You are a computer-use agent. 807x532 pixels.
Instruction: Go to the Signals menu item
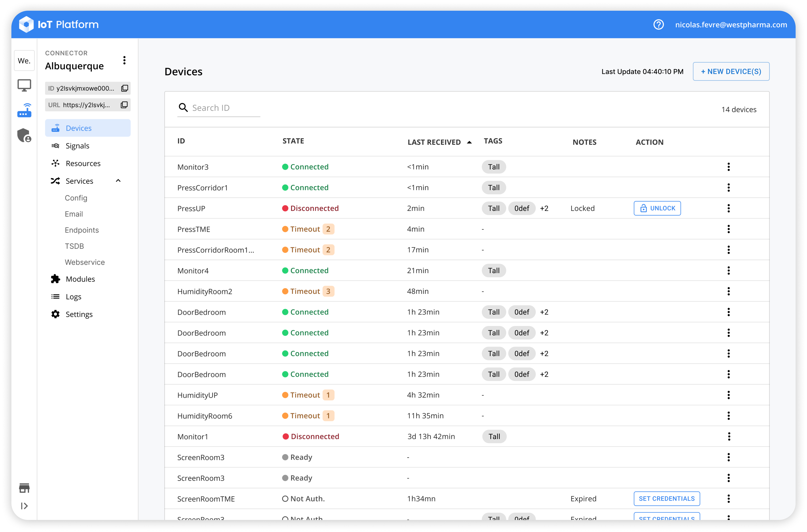pyautogui.click(x=77, y=146)
